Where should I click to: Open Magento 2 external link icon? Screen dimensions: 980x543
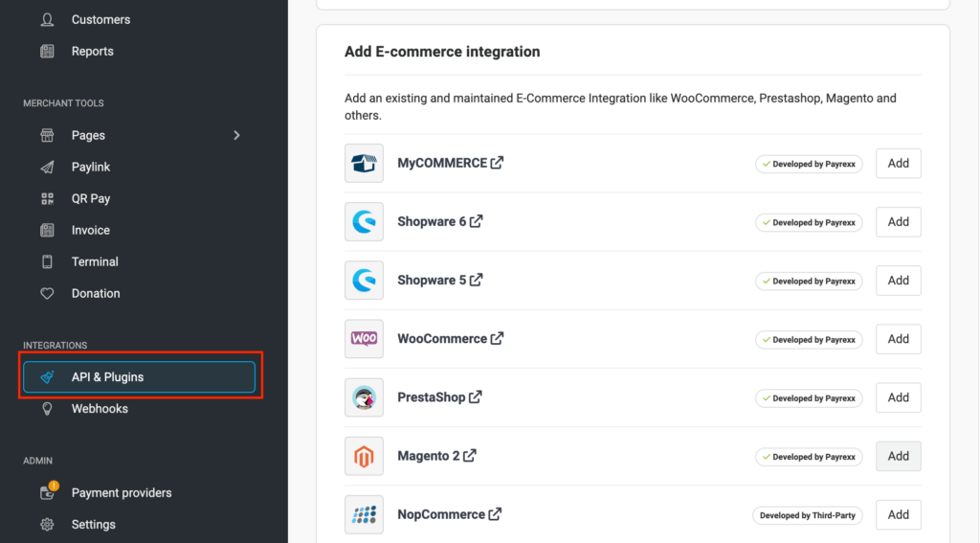(470, 456)
